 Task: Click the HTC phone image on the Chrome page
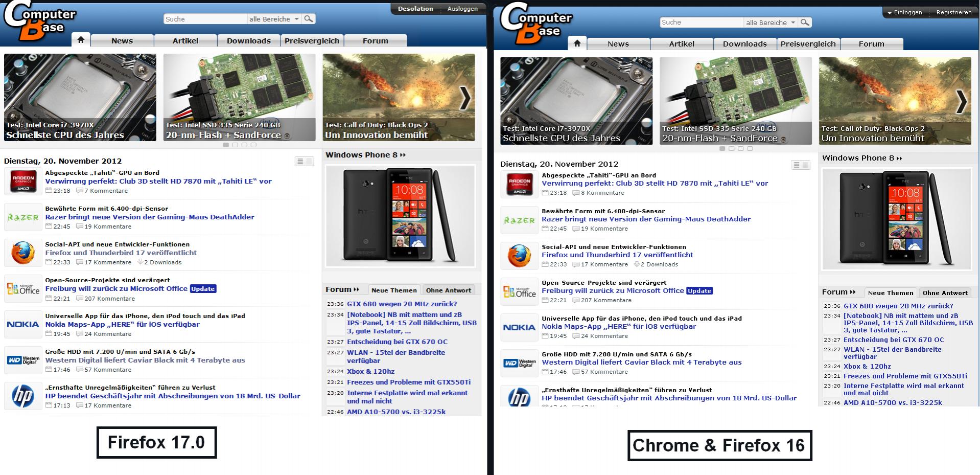896,219
